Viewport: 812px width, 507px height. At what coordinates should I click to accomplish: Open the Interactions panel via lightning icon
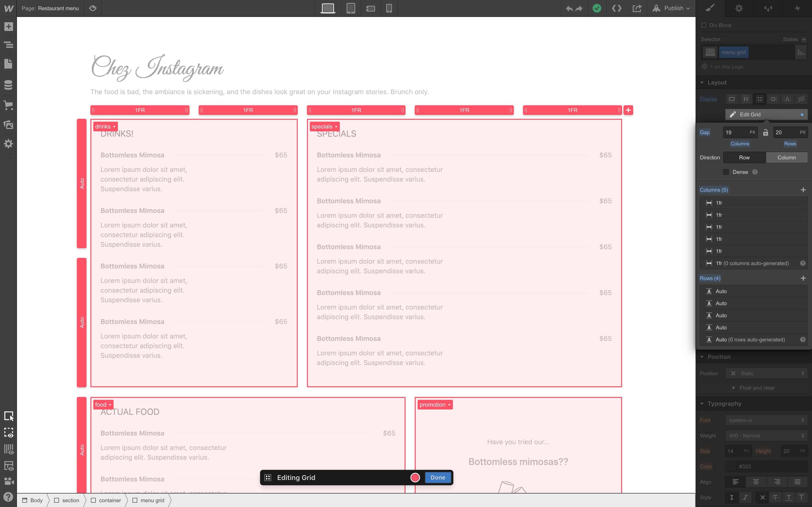tap(798, 8)
